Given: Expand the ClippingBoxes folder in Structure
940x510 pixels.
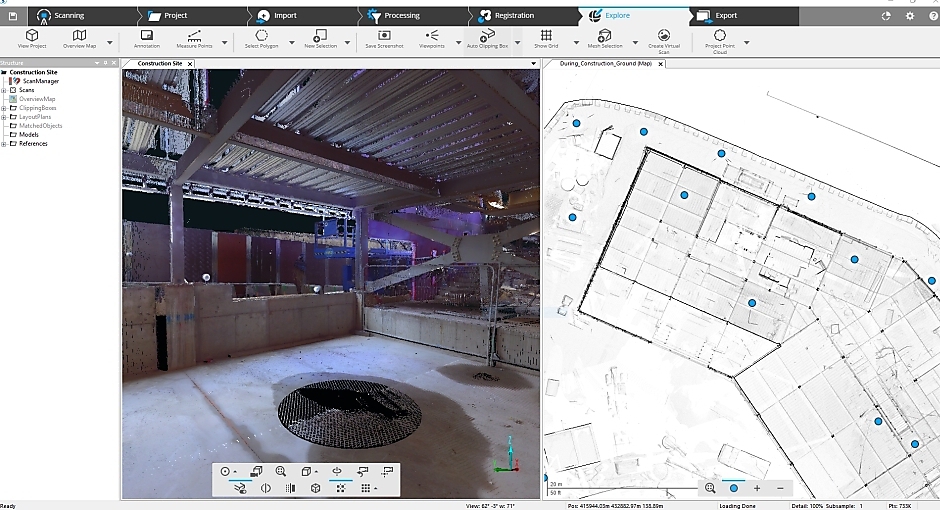Looking at the screenshot, I should coord(4,108).
